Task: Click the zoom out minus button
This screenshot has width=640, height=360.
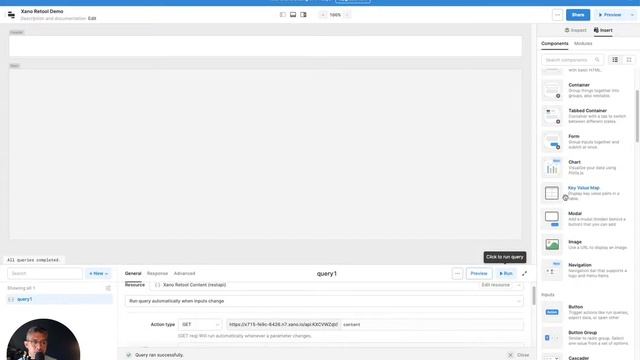Action: pos(323,15)
